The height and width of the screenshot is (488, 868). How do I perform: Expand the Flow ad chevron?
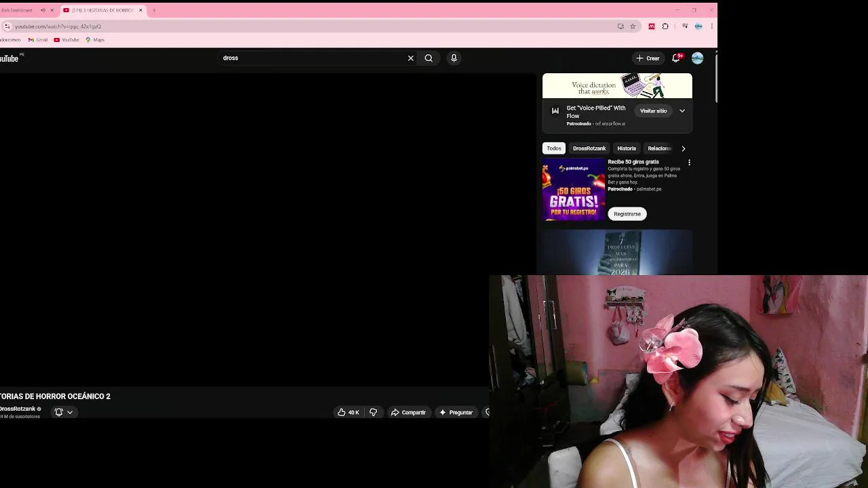coord(682,111)
